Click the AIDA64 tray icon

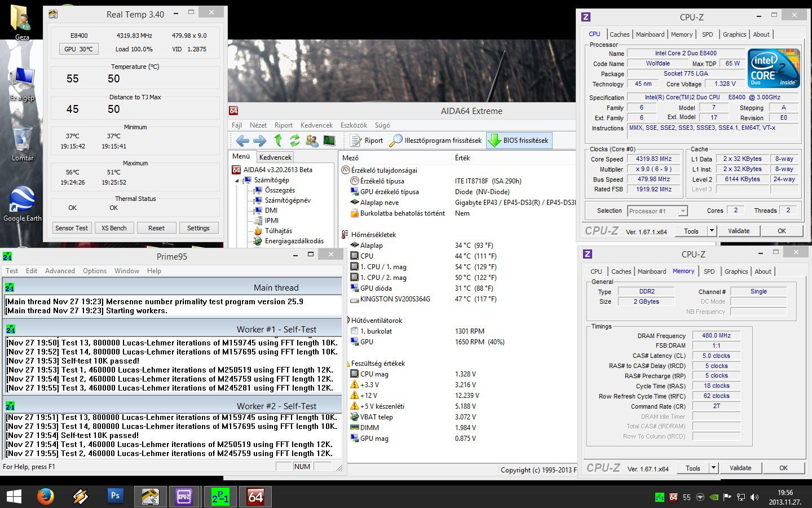tap(673, 497)
